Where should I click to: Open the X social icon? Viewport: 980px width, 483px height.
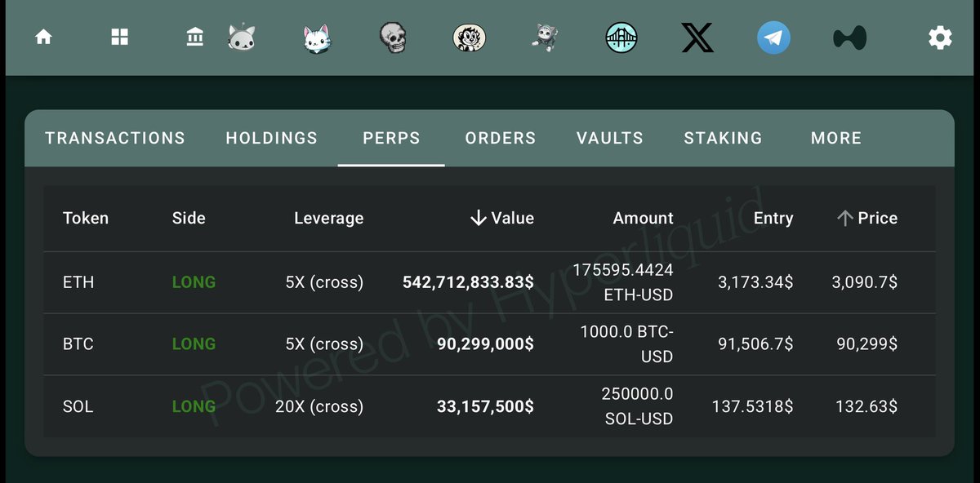click(697, 38)
